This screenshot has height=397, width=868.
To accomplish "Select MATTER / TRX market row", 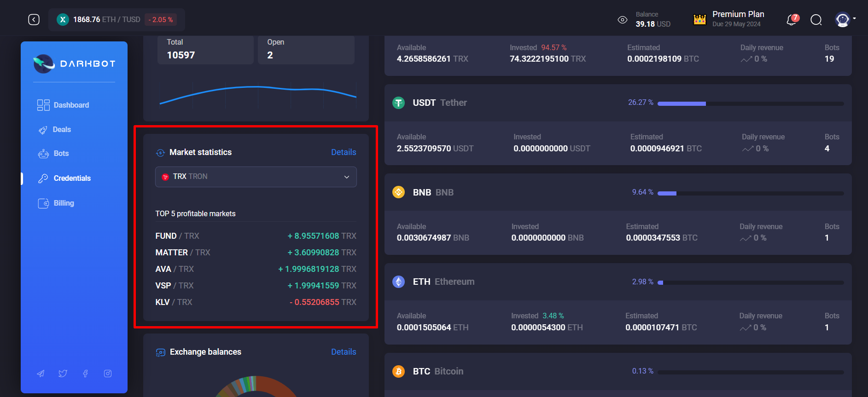I will coord(256,253).
